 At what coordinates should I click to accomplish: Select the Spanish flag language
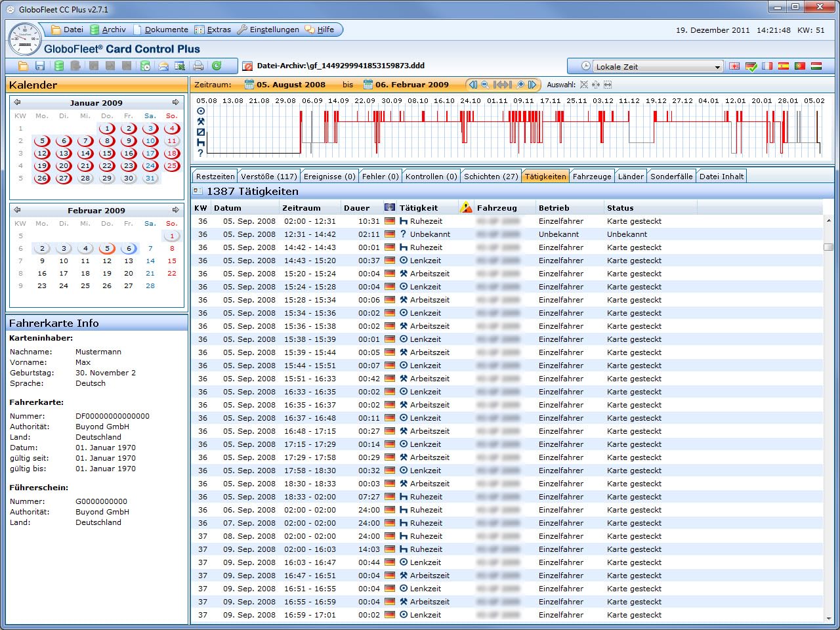click(x=784, y=66)
